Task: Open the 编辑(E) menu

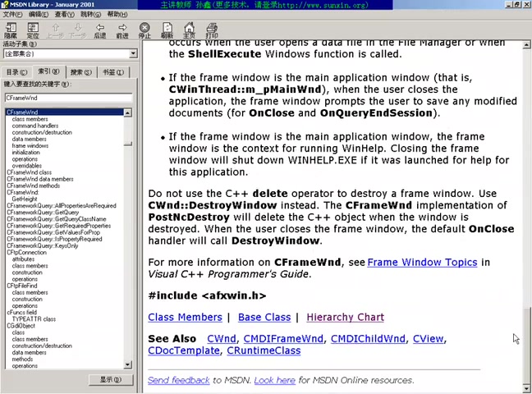Action: (39, 14)
